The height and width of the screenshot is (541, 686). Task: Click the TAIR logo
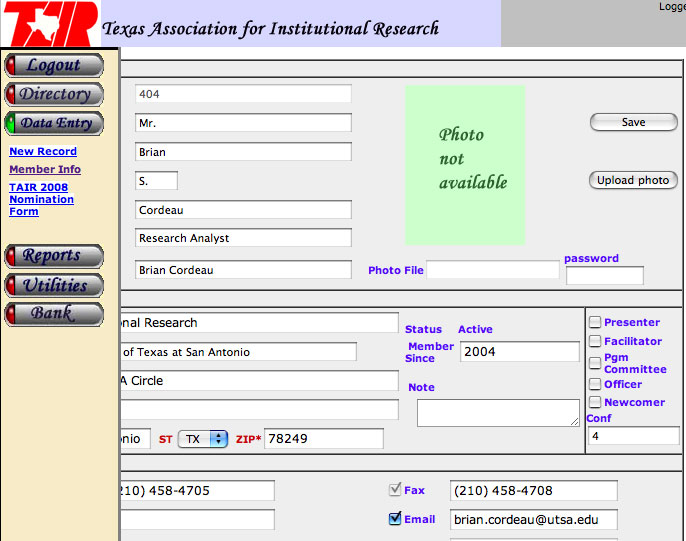pyautogui.click(x=51, y=24)
